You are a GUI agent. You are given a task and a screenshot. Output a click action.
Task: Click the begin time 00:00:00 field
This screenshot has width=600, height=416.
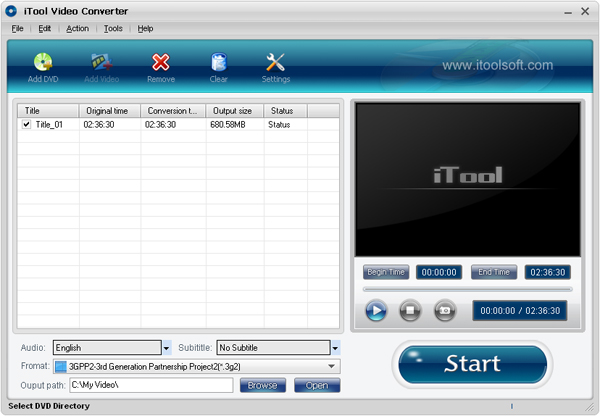(439, 272)
